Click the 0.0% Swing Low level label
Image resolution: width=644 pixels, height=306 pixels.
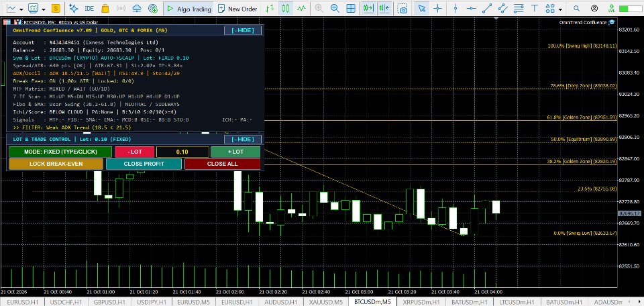click(585, 233)
